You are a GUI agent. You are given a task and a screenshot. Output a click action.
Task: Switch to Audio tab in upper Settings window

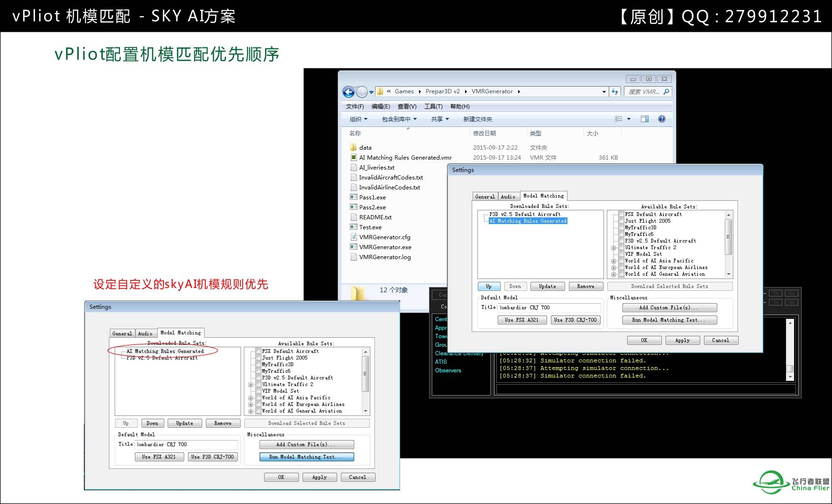tap(508, 197)
